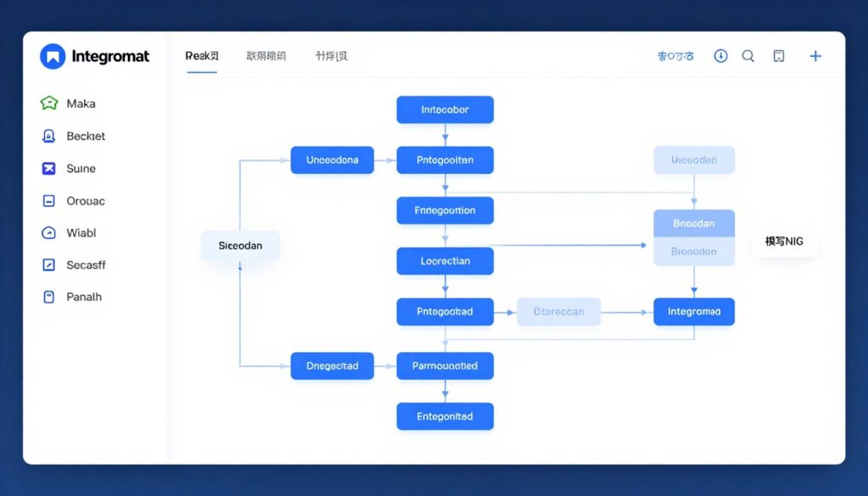Toggle the Bneodan module in the flowchart
868x496 pixels.
694,223
